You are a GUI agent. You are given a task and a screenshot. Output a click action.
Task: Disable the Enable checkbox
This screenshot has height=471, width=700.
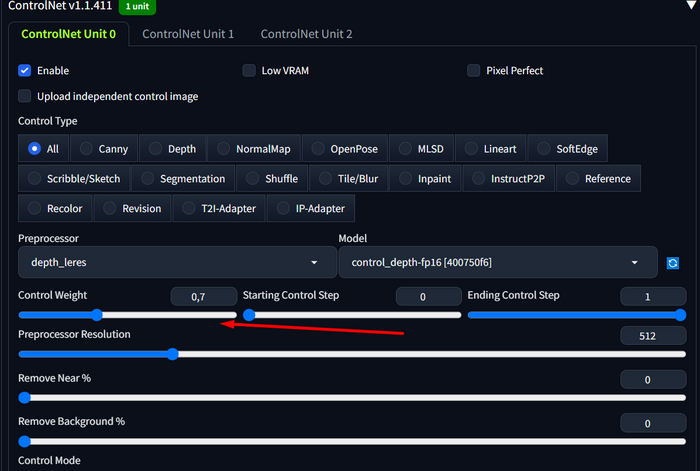25,71
